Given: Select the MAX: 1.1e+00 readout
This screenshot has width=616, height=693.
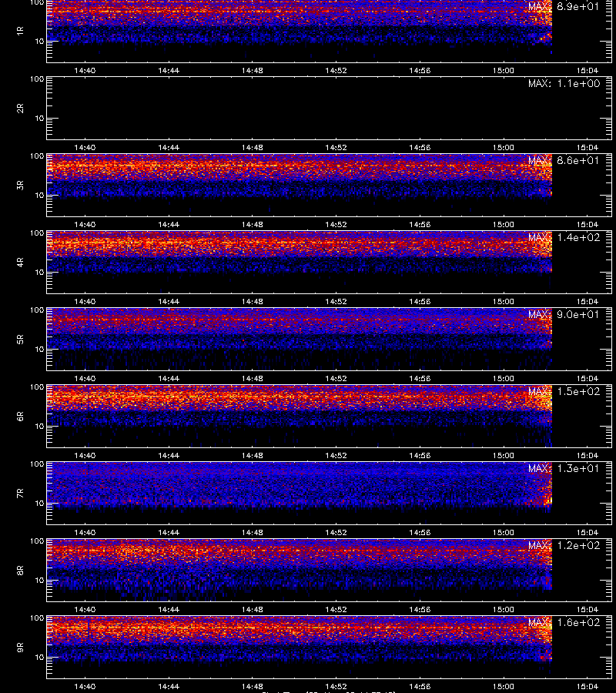Looking at the screenshot, I should pyautogui.click(x=564, y=83).
